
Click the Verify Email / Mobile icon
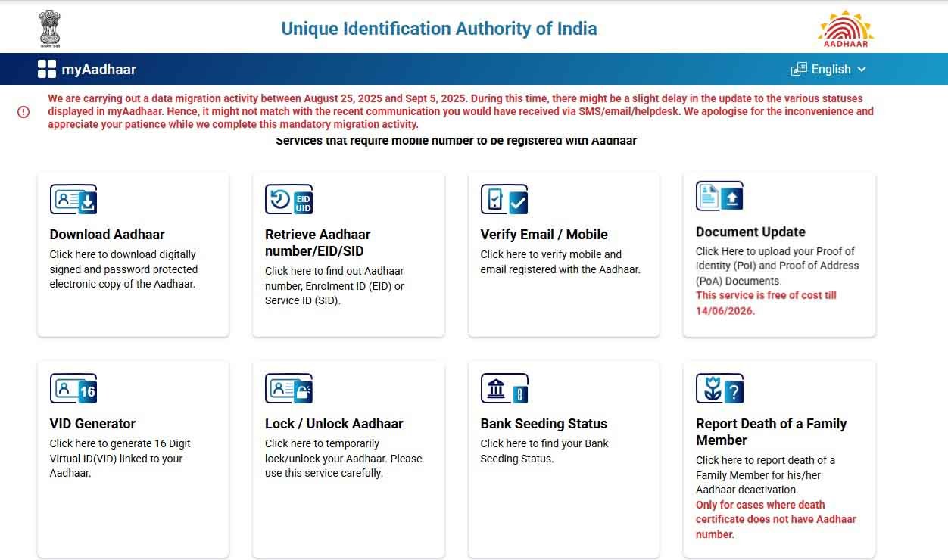[504, 199]
